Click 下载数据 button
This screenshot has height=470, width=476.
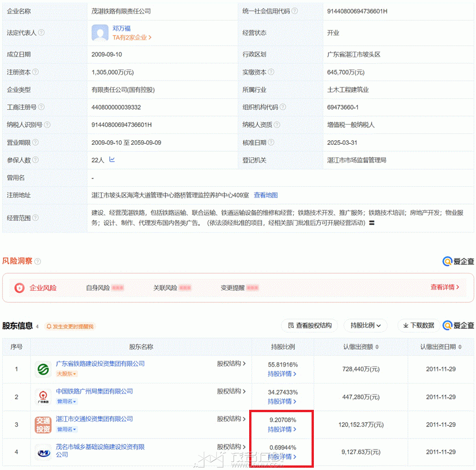coord(418,326)
